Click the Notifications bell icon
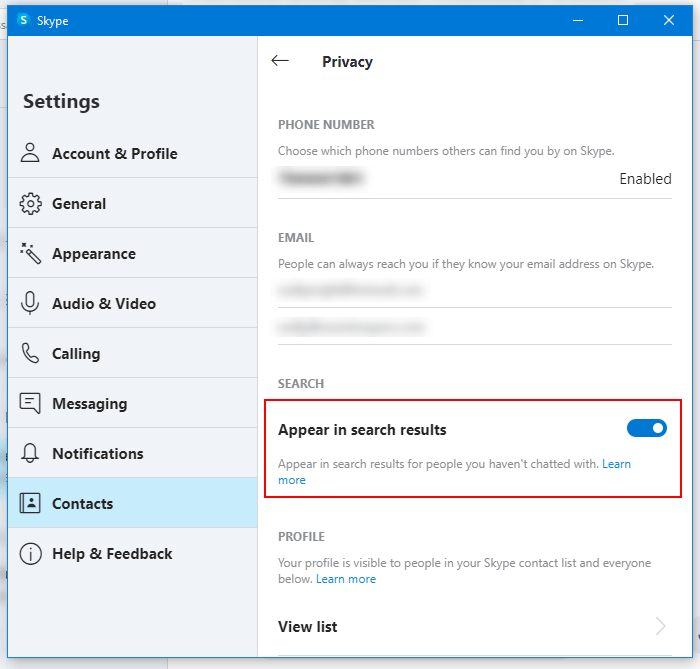Image resolution: width=700 pixels, height=669 pixels. (30, 453)
